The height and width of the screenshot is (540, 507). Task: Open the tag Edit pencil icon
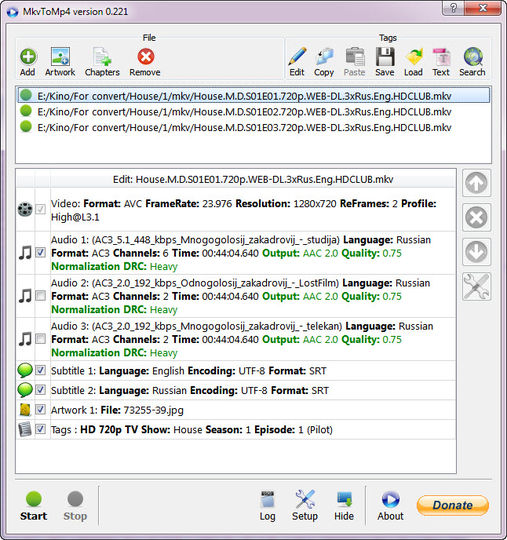click(x=297, y=56)
